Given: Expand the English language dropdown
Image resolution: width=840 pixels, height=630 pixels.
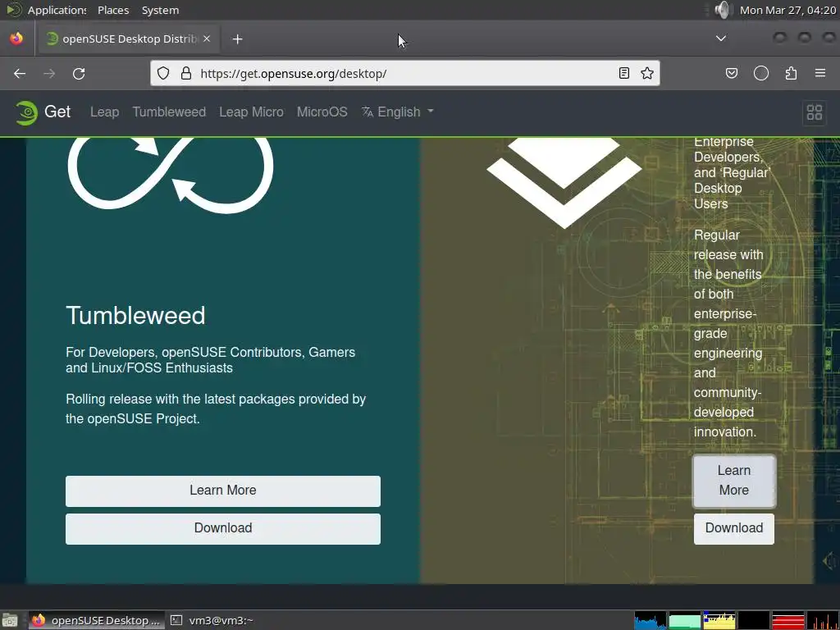Looking at the screenshot, I should (398, 112).
